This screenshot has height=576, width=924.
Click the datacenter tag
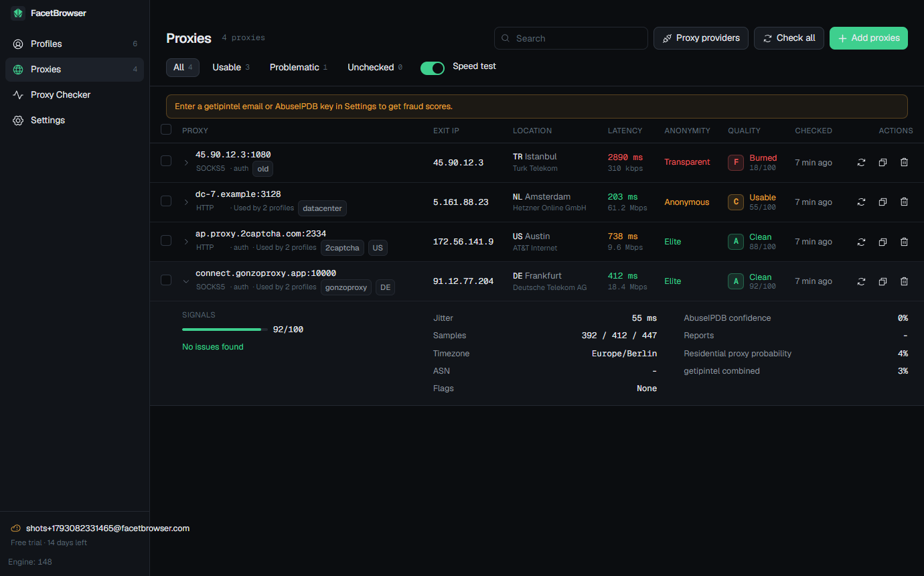pos(322,208)
